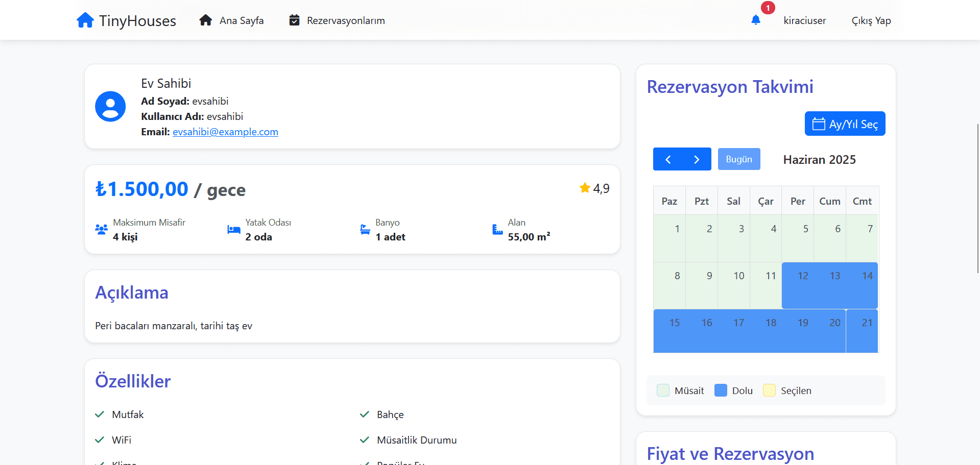The height and width of the screenshot is (465, 980).
Task: Click the Paz weekday header
Action: (x=670, y=201)
